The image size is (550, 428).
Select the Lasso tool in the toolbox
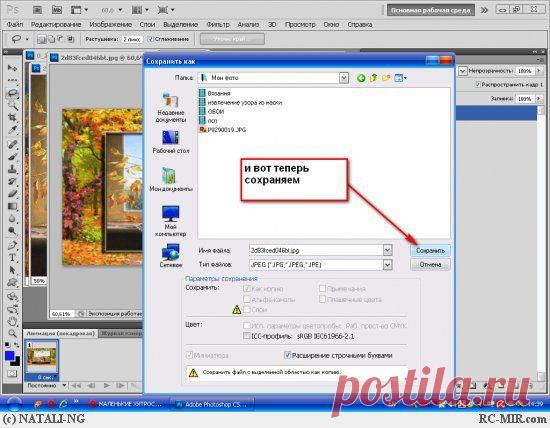[12, 93]
